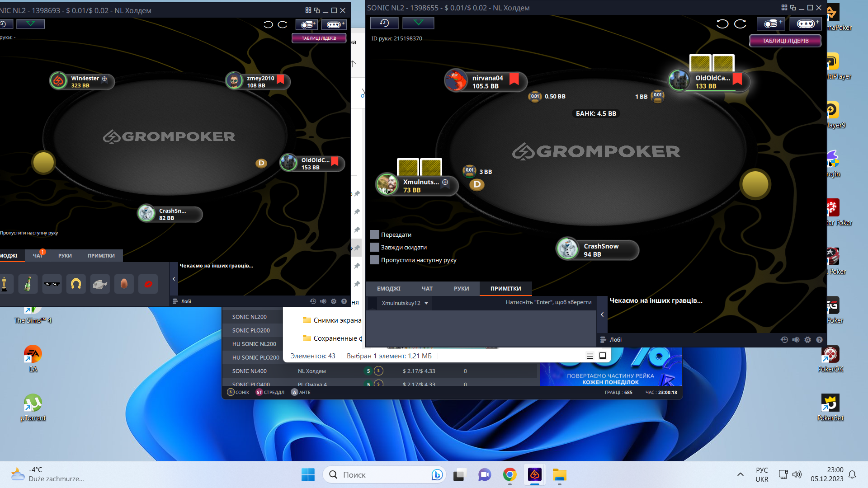Add table button in left table toolbar
The image size is (868, 488).
[x=335, y=24]
